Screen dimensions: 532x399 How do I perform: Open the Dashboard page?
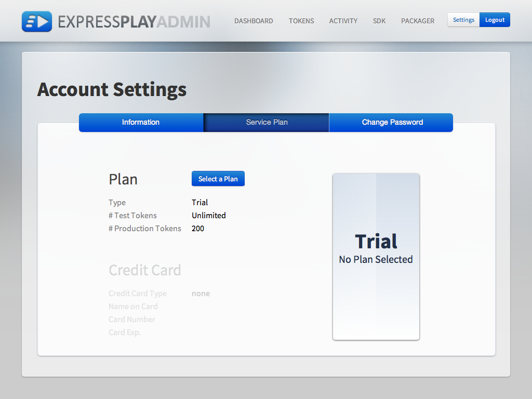point(254,21)
